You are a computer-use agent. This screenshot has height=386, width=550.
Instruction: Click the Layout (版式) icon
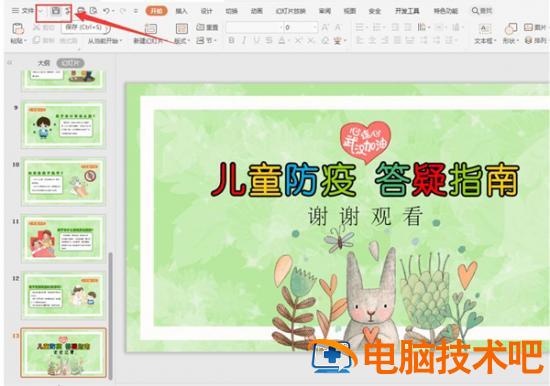(x=182, y=29)
